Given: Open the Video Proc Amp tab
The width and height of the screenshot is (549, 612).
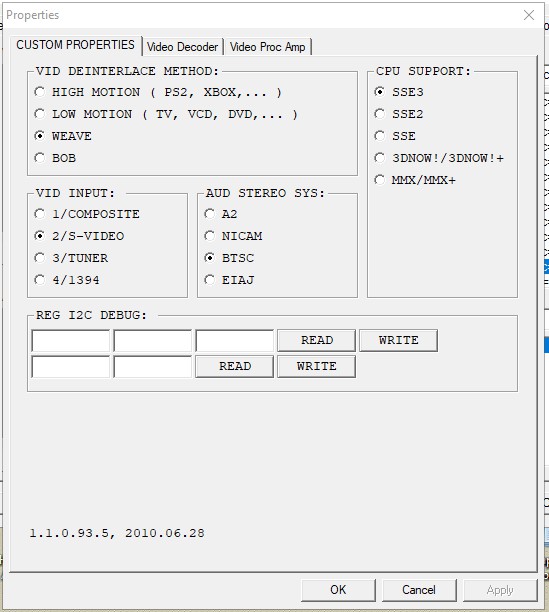Looking at the screenshot, I should (x=267, y=47).
